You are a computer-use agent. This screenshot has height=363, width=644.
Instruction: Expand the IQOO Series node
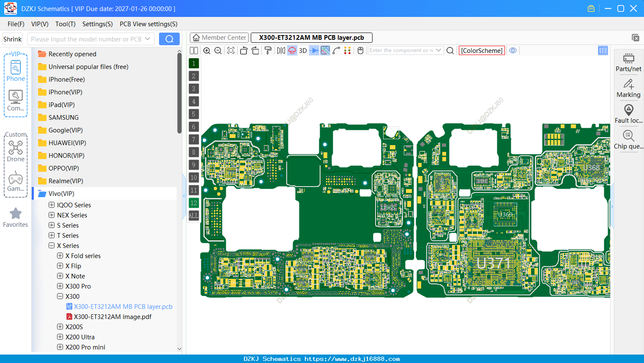click(52, 205)
